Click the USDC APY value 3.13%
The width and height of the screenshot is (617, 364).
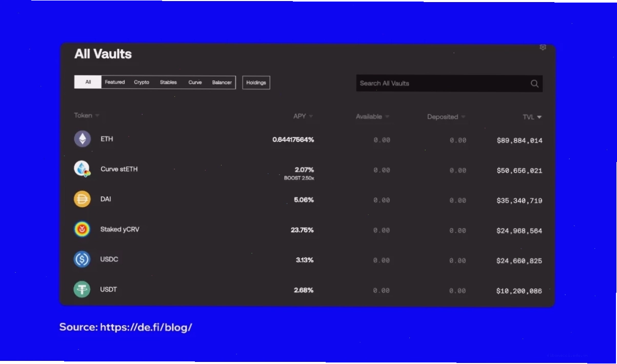(x=305, y=260)
